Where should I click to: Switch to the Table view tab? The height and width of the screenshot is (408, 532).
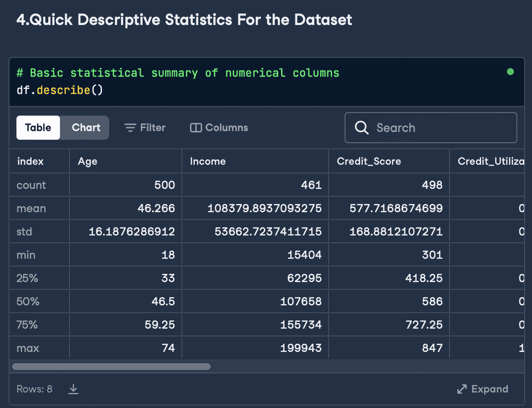[x=38, y=128]
